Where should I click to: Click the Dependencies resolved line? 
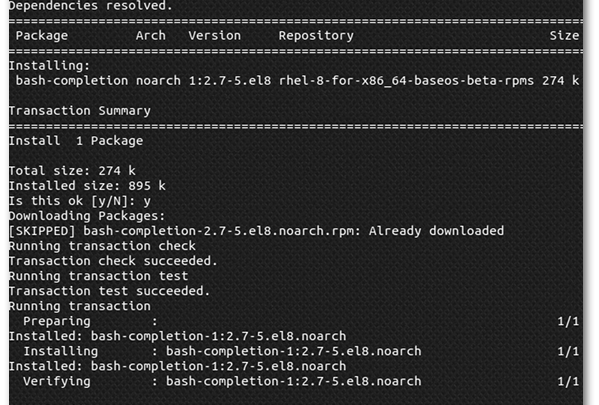coord(91,6)
